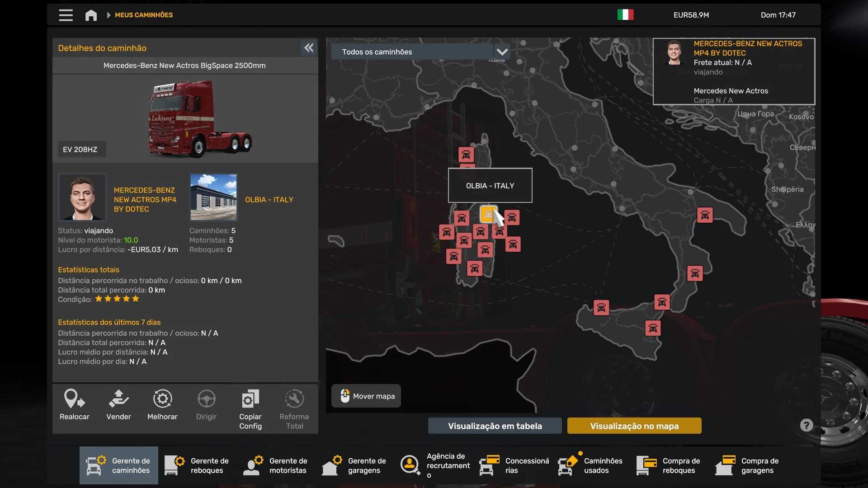Collapse the truck details panel
The image size is (868, 488).
[309, 48]
